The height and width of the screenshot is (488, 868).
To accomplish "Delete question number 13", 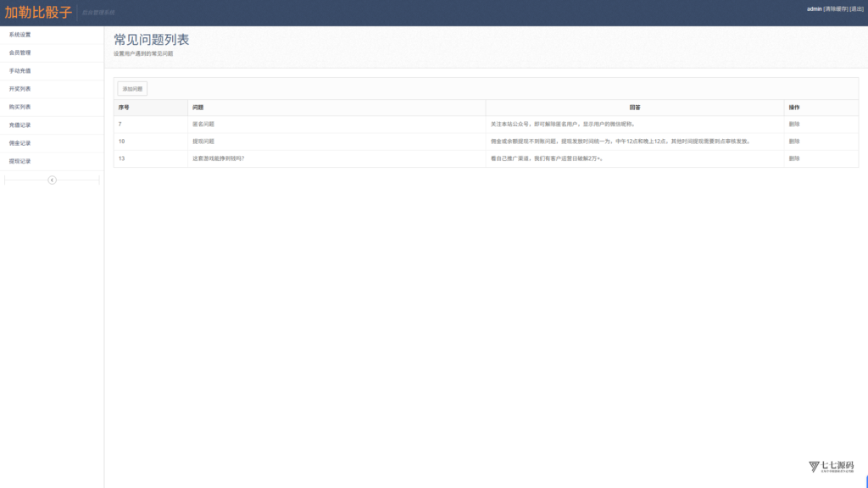I will (793, 158).
